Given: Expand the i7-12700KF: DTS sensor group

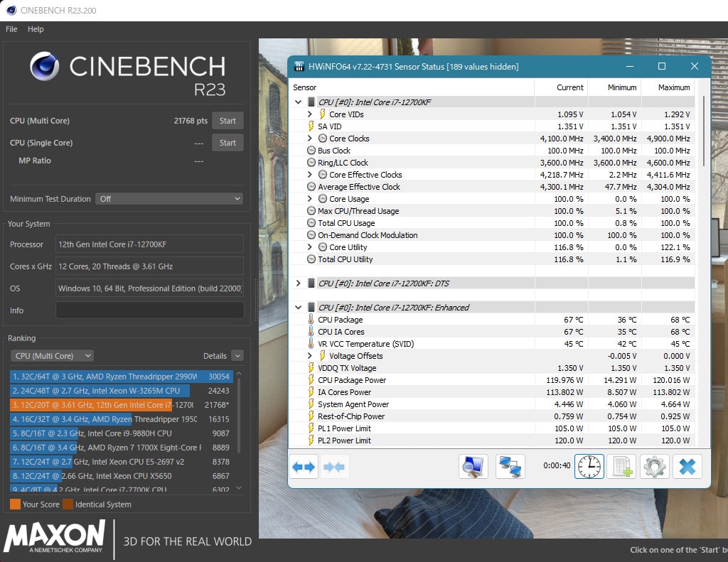Looking at the screenshot, I should [298, 283].
